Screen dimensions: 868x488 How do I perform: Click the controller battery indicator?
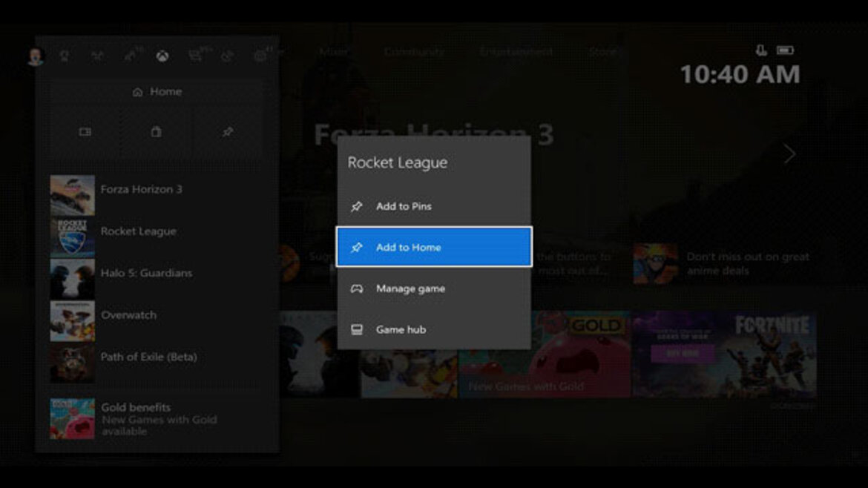coord(785,50)
